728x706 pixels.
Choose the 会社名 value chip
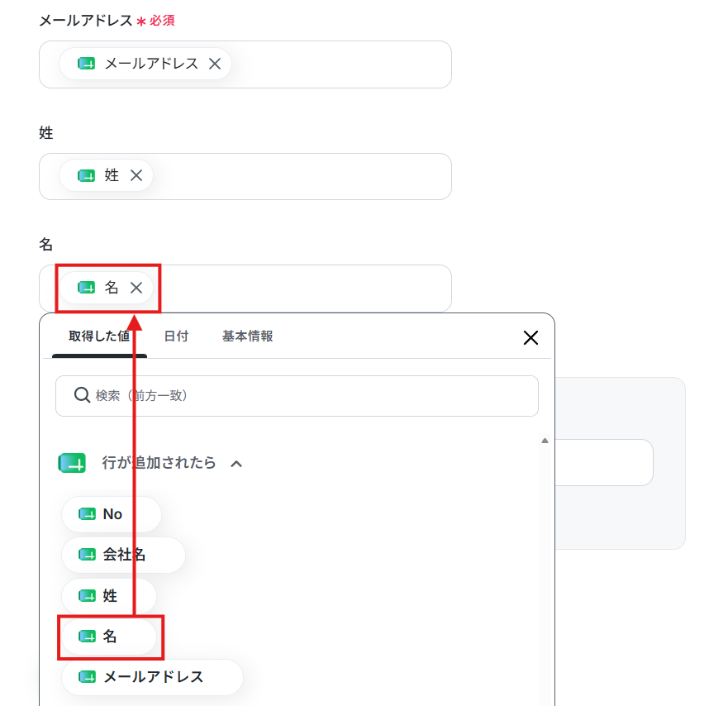point(123,555)
